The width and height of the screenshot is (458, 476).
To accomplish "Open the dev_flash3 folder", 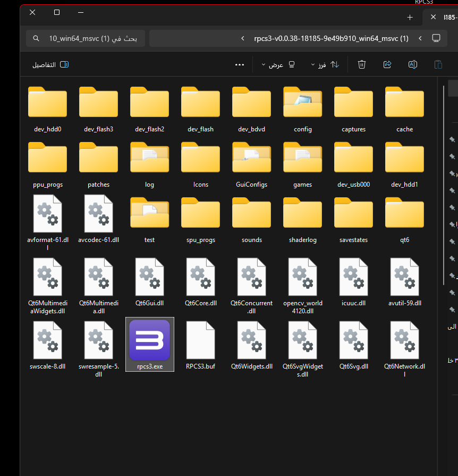I will click(99, 109).
